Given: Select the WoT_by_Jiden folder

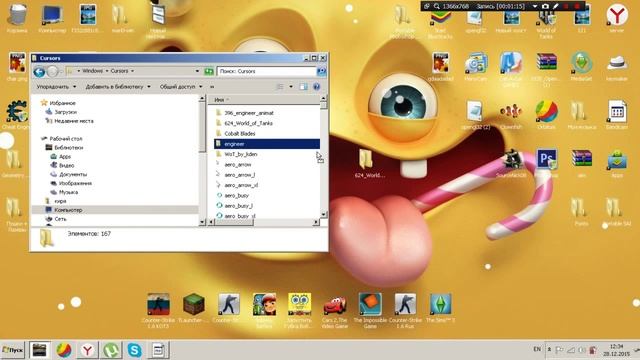Looking at the screenshot, I should click(x=240, y=154).
